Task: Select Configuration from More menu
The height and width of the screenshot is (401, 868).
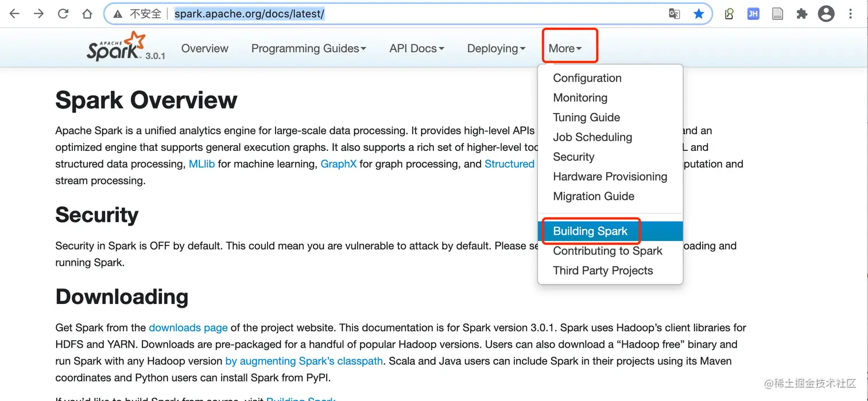Action: tap(610, 78)
